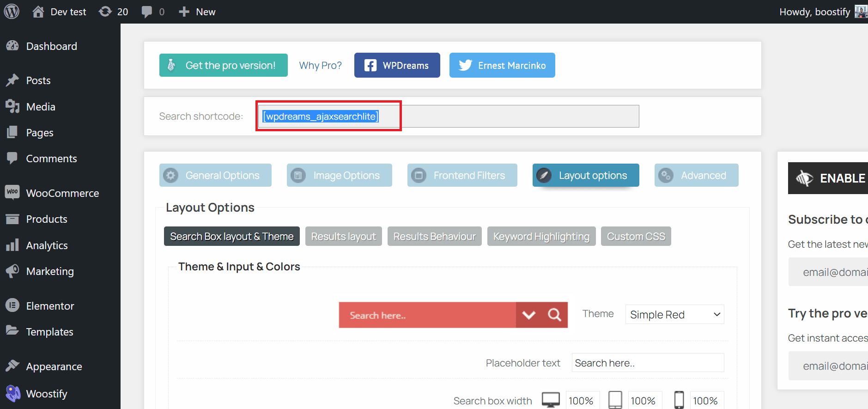The image size is (868, 409).
Task: Open Appearance menu item
Action: coord(60,366)
